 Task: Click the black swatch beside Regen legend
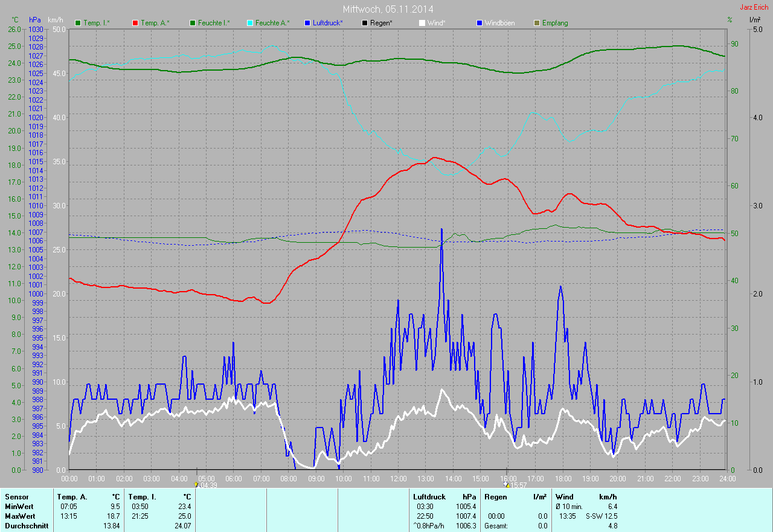coord(365,23)
